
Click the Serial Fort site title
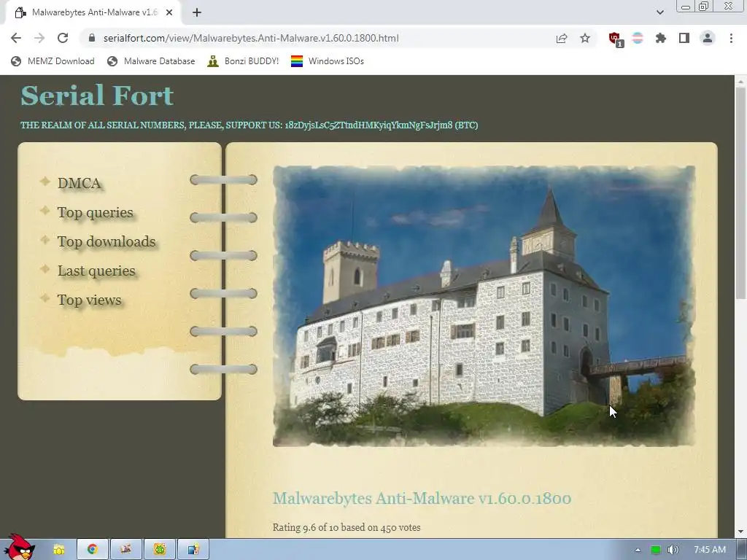click(x=97, y=96)
